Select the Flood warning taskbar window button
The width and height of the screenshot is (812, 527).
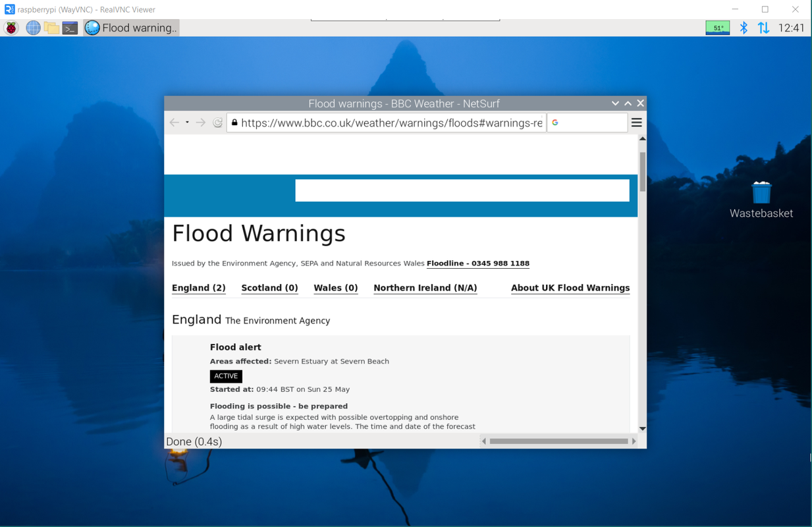131,28
